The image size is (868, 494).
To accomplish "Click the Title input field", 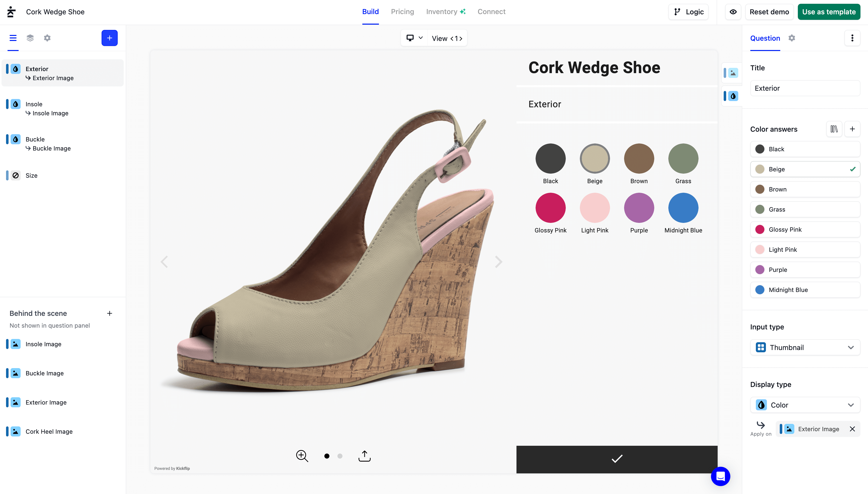I will 805,88.
